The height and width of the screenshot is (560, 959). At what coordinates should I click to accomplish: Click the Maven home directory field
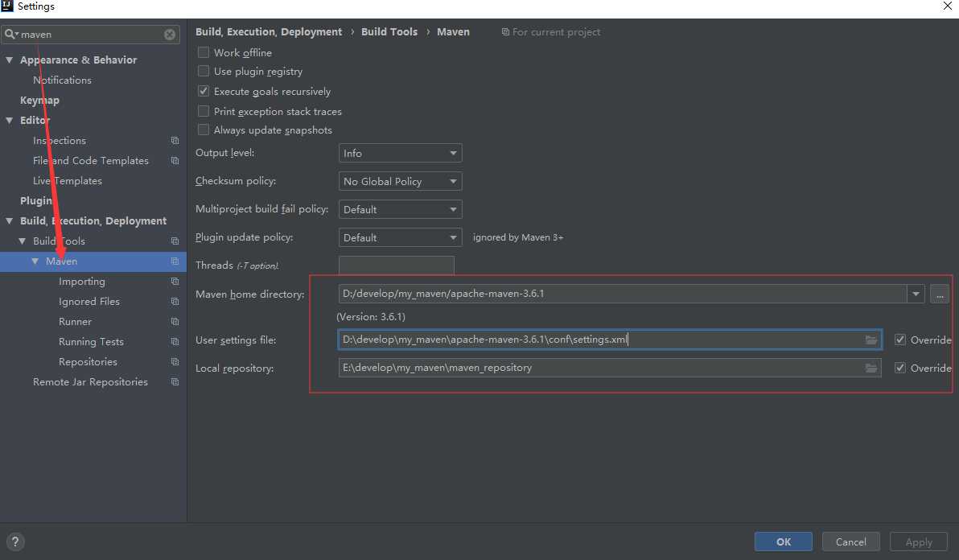(x=623, y=294)
